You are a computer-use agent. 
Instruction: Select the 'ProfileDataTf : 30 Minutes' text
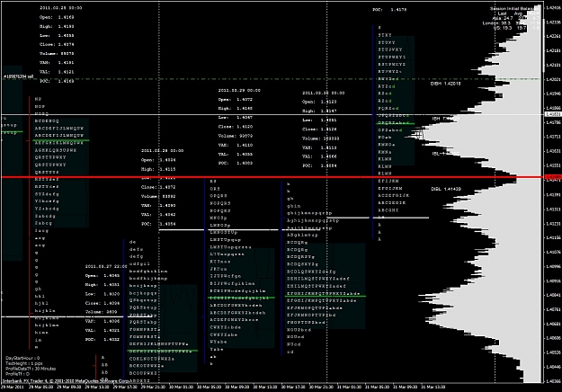point(31,369)
